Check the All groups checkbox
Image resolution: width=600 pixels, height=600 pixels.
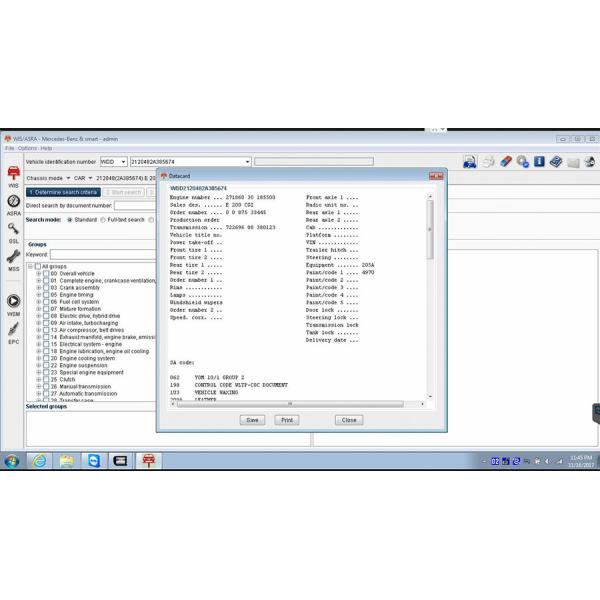point(38,267)
